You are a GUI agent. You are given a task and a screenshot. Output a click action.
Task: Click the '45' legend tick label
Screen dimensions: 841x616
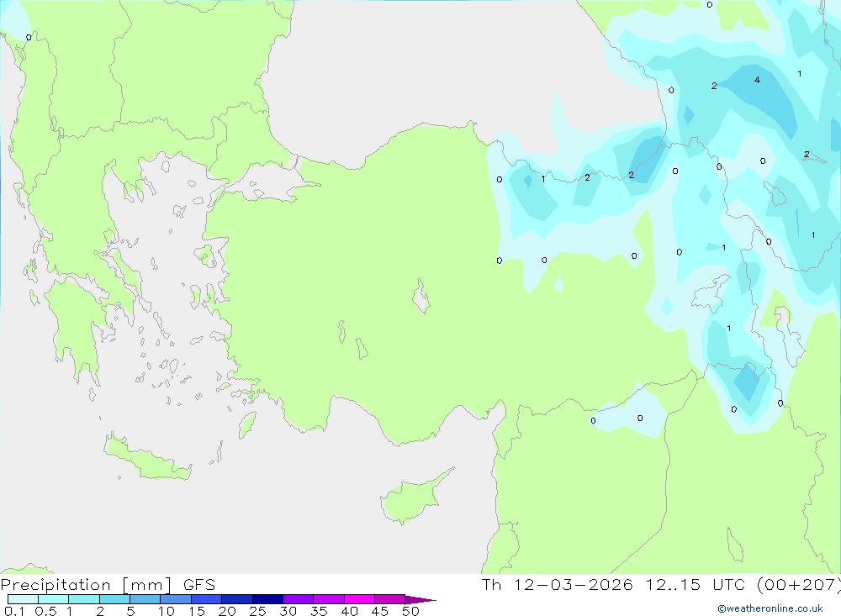380,611
